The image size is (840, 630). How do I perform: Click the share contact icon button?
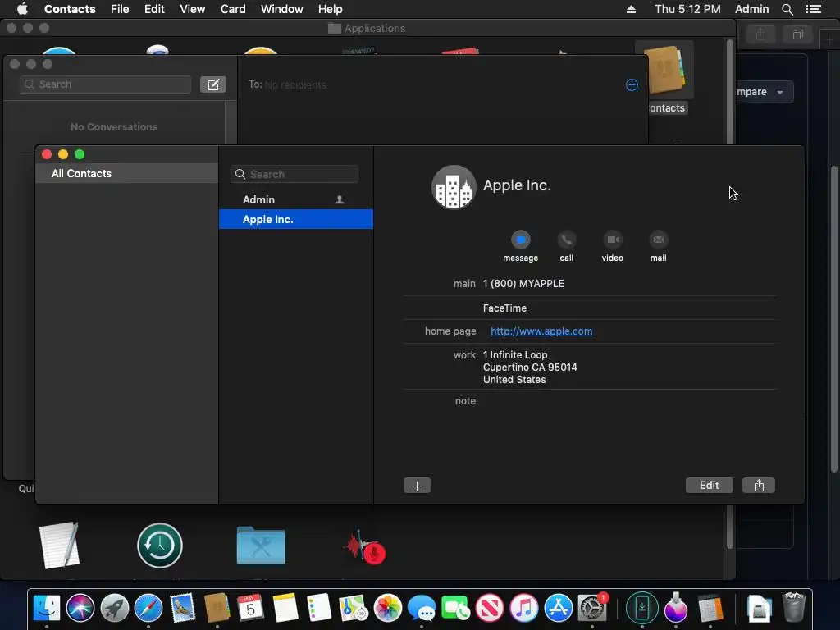(759, 486)
